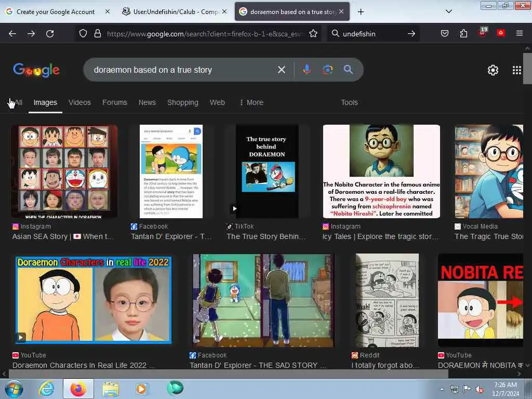Screen dimensions: 532x399
Task: Open the Firefox extensions puzzle icon
Action: pos(463,33)
